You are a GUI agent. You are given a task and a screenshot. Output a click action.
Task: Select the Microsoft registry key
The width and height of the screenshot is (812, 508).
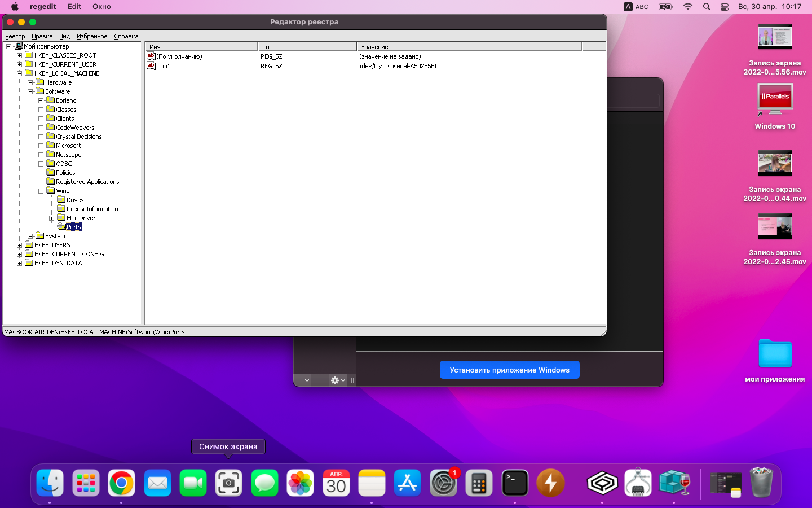[68, 146]
